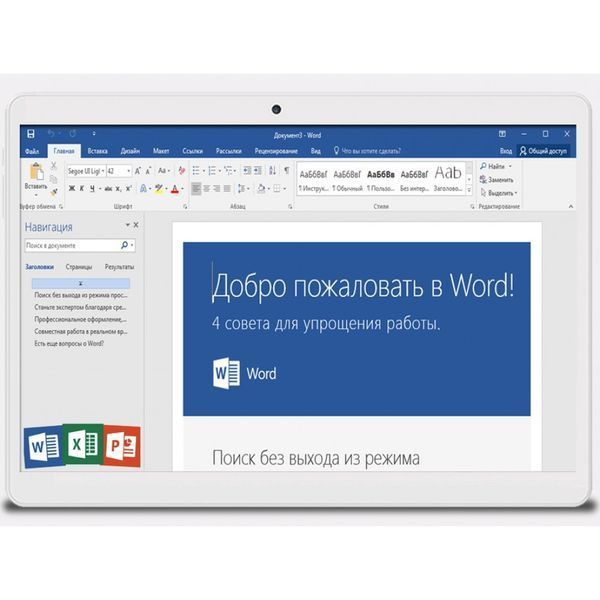Apply subscript x₂ formatting

[119, 189]
